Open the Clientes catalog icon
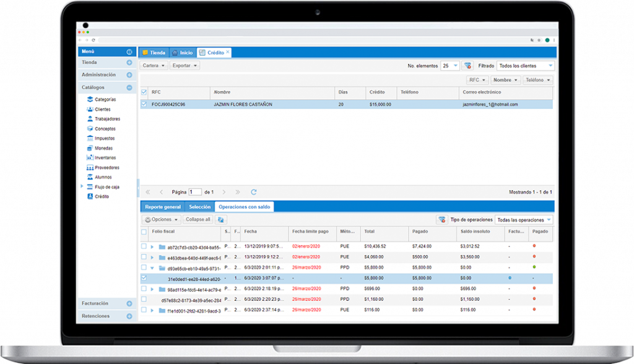634x364 pixels. 90,109
